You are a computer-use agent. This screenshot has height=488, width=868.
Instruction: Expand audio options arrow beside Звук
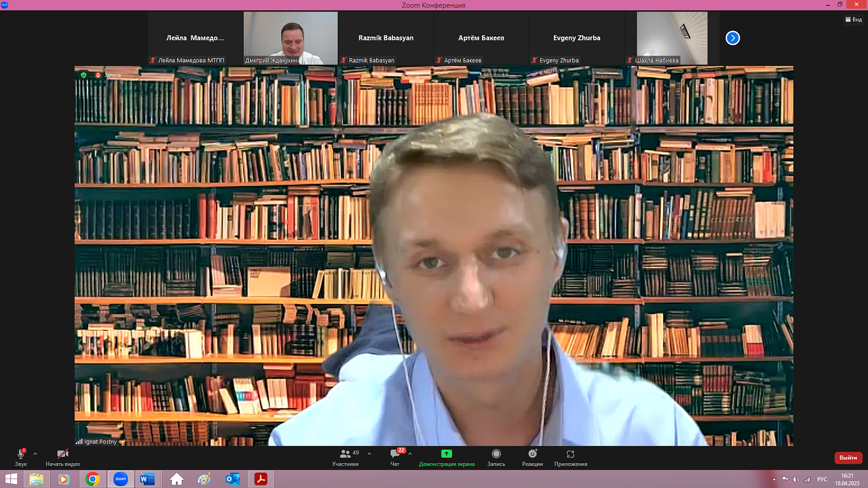tap(35, 454)
